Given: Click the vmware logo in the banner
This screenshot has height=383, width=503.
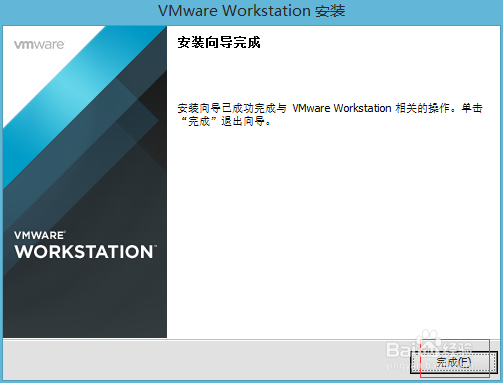Looking at the screenshot, I should (x=39, y=45).
